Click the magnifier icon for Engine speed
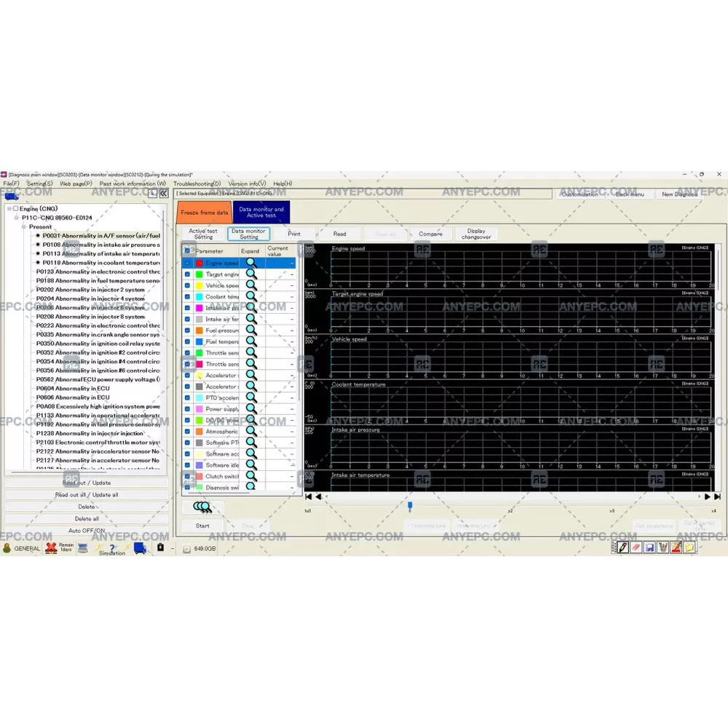Viewport: 728px width, 728px height. click(251, 263)
